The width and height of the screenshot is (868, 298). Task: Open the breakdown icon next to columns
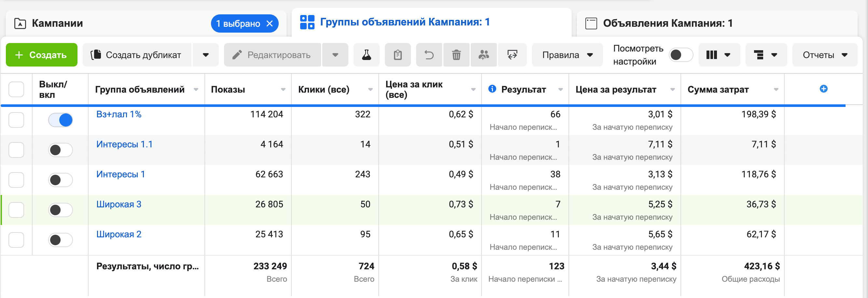766,55
